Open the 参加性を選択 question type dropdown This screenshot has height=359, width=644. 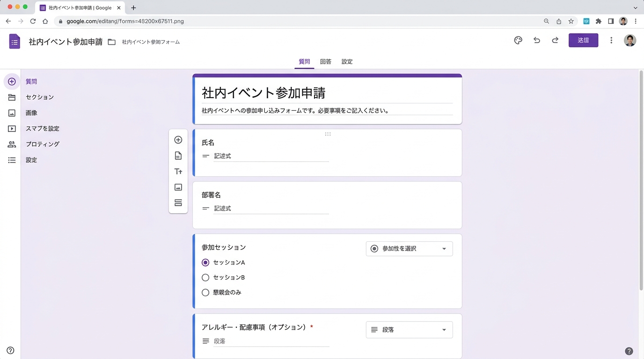click(x=409, y=249)
